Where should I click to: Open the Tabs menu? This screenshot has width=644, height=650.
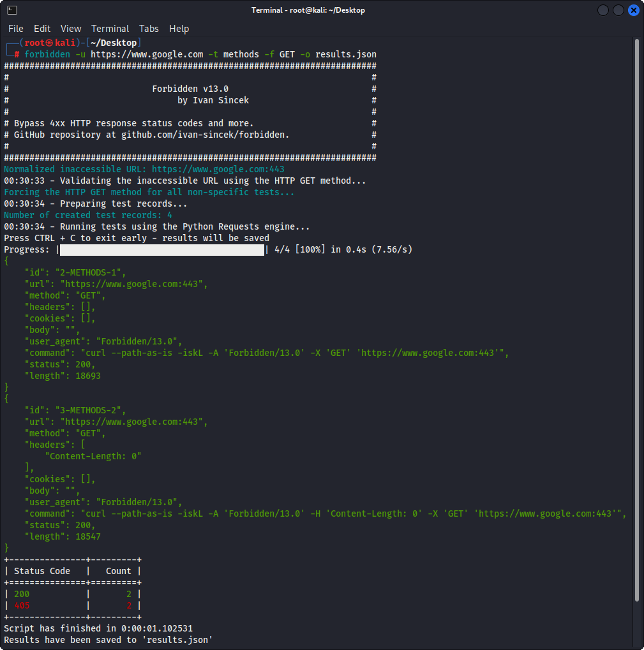pos(149,29)
